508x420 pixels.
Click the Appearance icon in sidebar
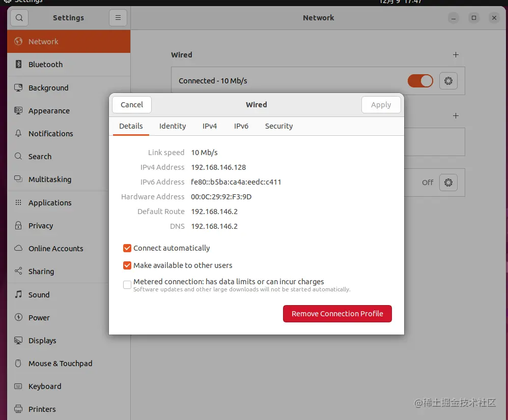tap(18, 111)
